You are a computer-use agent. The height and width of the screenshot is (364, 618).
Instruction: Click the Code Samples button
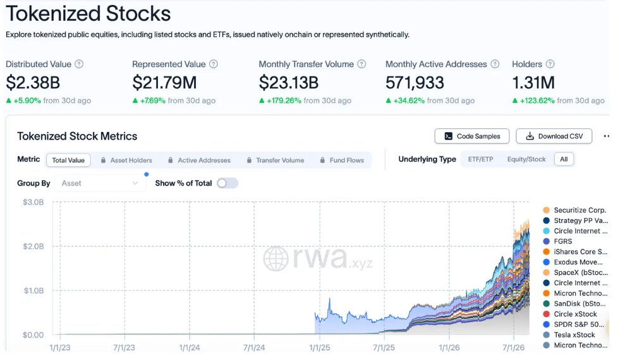[x=472, y=136]
